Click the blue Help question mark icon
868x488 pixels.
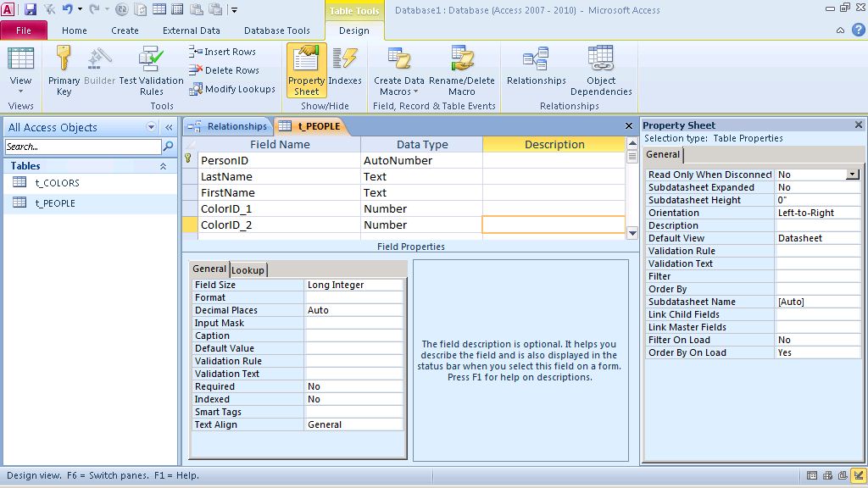pos(858,30)
